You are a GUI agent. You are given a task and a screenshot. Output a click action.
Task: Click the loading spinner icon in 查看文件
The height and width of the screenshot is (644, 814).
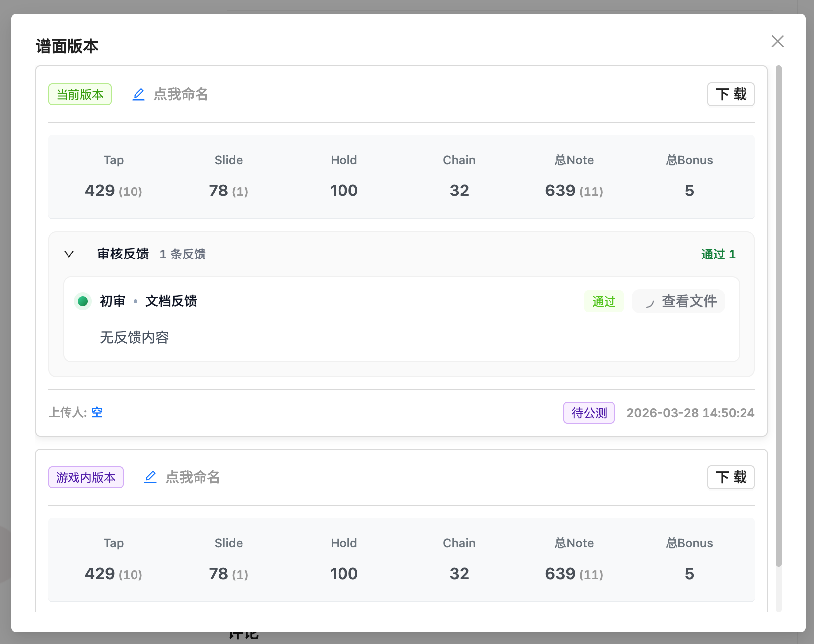(649, 303)
